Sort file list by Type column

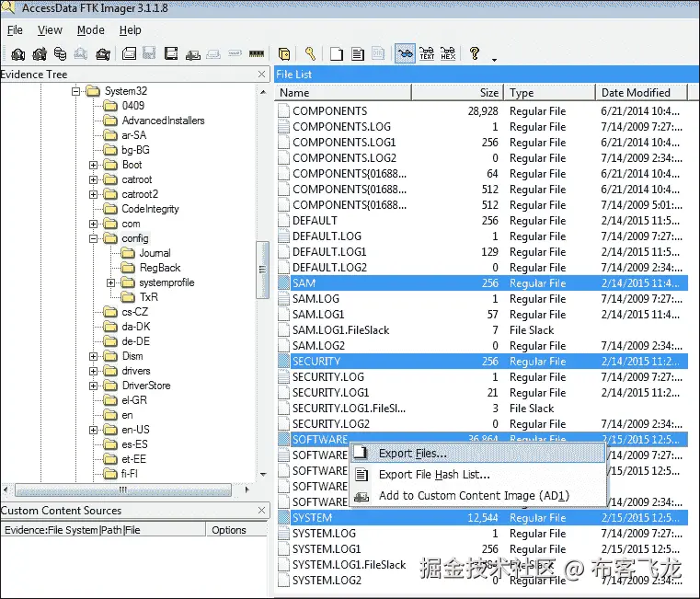point(550,92)
